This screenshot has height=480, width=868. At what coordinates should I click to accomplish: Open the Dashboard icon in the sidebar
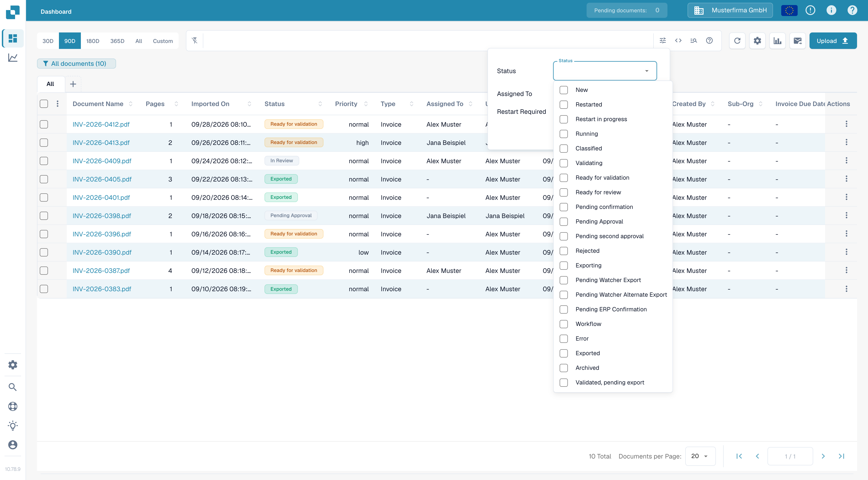[x=13, y=38]
